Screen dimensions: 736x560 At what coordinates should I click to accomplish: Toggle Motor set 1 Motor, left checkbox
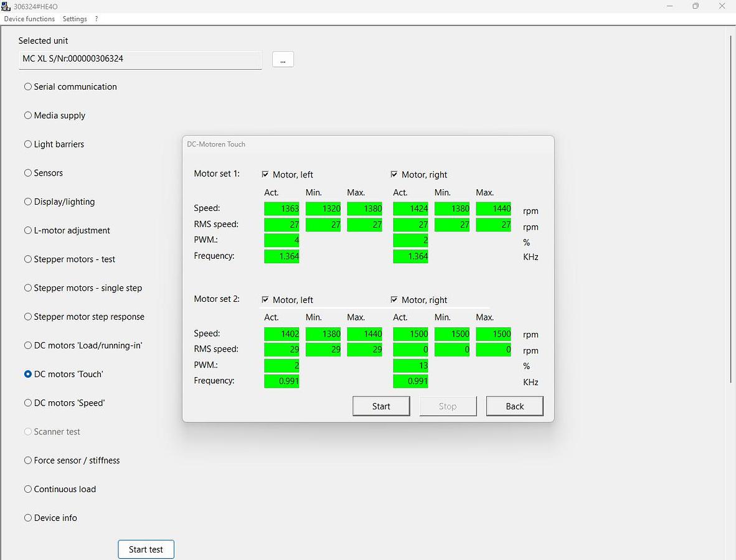click(x=265, y=174)
